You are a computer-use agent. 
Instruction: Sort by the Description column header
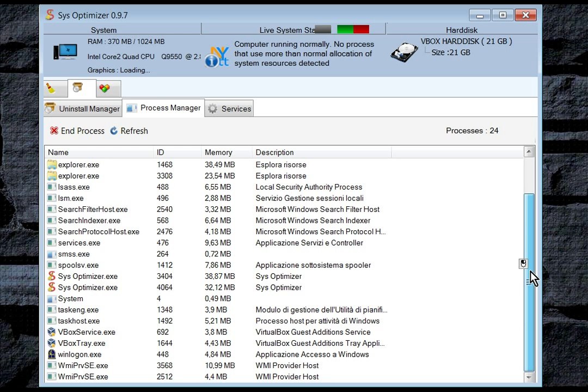point(322,152)
